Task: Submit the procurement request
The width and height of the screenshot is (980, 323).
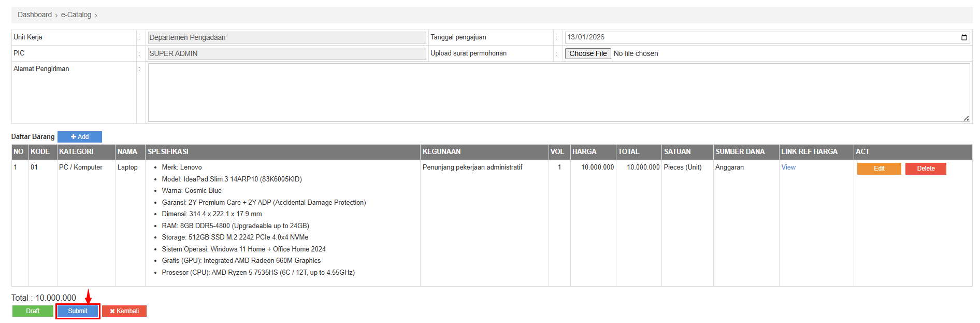Action: [78, 311]
